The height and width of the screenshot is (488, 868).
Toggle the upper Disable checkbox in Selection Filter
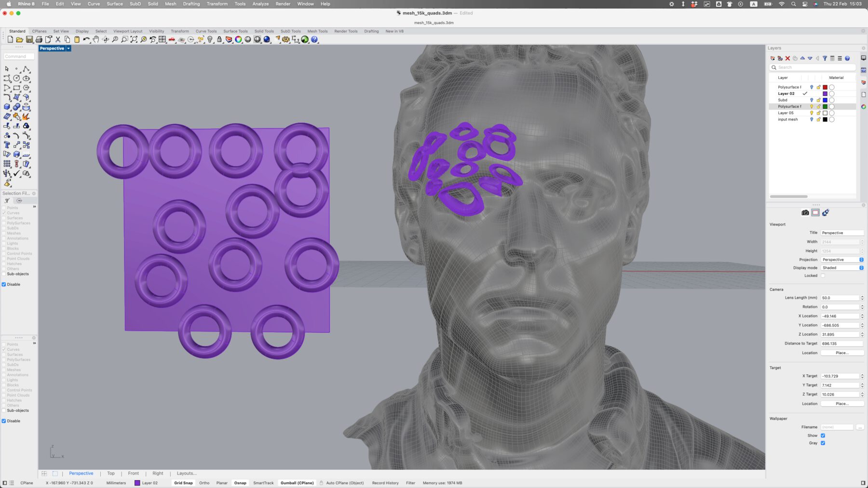[4, 284]
